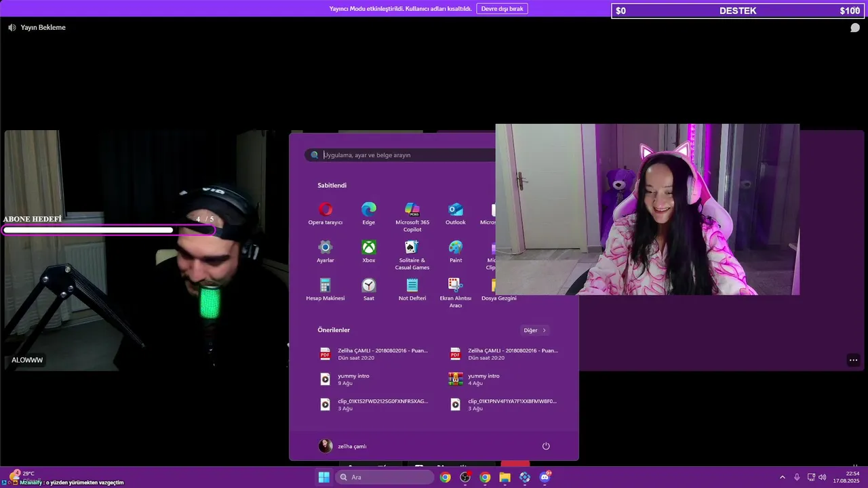The height and width of the screenshot is (488, 868).
Task: Expand the system tray hidden icons chevron
Action: (x=782, y=477)
